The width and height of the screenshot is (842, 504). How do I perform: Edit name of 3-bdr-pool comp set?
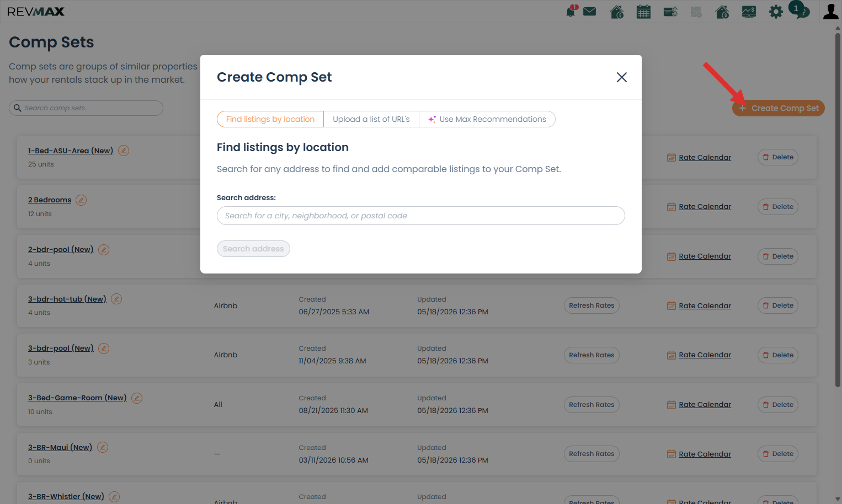click(x=104, y=348)
